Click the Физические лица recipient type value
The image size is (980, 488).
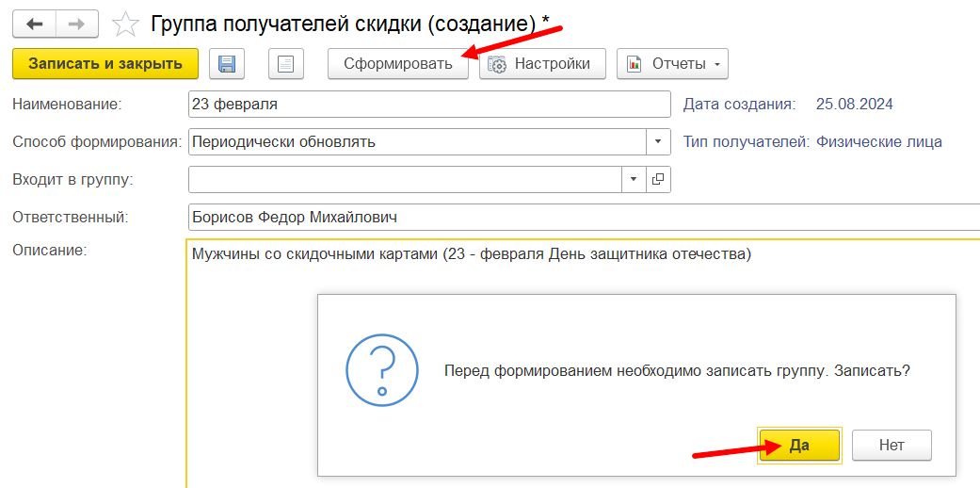878,142
